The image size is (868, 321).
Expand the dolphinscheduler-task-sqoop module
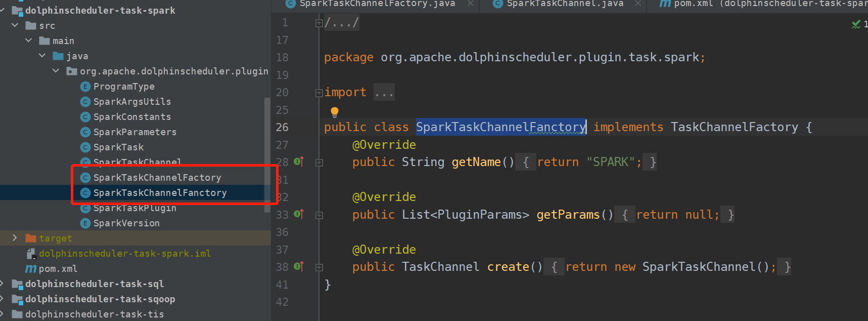tap(3, 298)
